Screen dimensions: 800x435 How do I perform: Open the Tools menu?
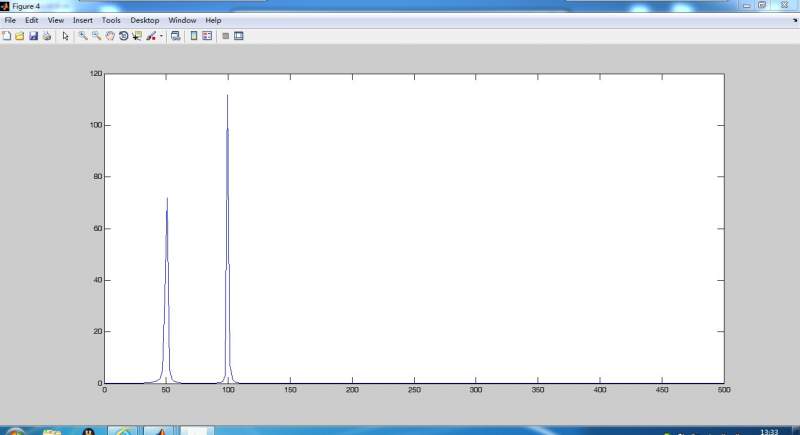tap(111, 20)
